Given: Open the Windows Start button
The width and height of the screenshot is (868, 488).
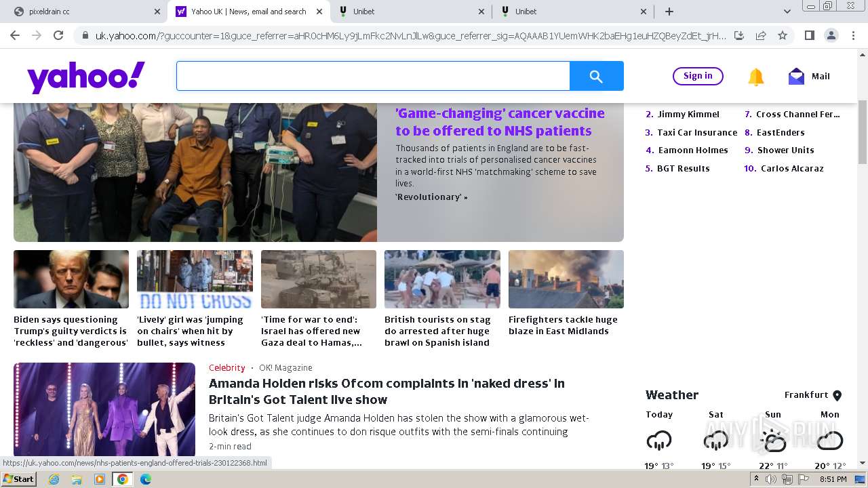Looking at the screenshot, I should (x=18, y=479).
